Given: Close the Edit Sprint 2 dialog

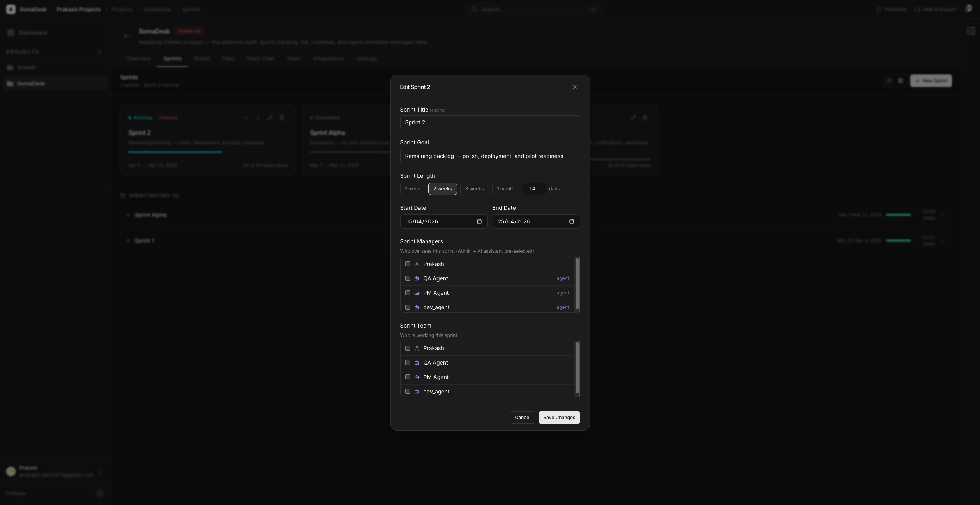Looking at the screenshot, I should 574,87.
